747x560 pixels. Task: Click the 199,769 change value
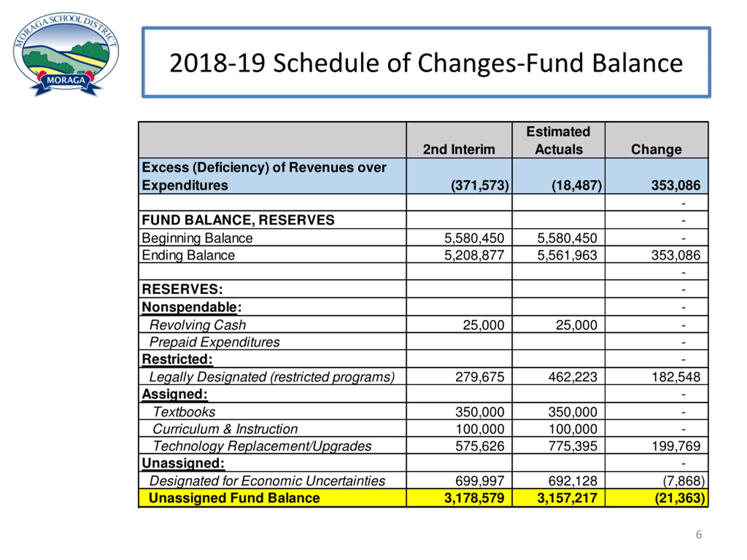[x=676, y=446]
